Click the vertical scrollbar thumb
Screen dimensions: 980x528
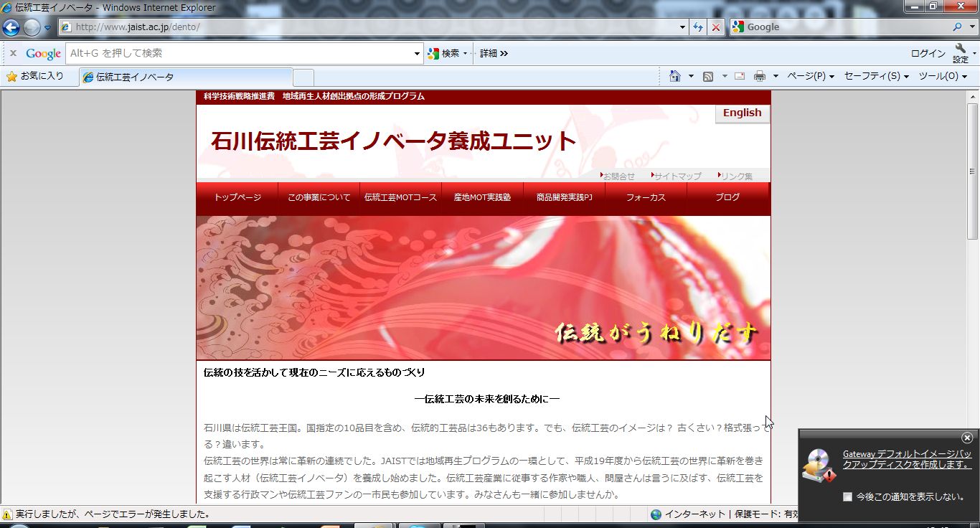[x=973, y=171]
